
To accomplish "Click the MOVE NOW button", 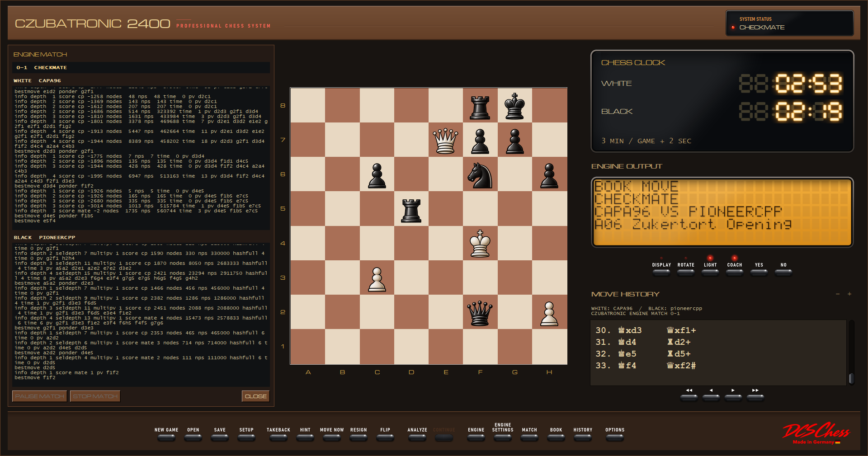I will point(332,437).
